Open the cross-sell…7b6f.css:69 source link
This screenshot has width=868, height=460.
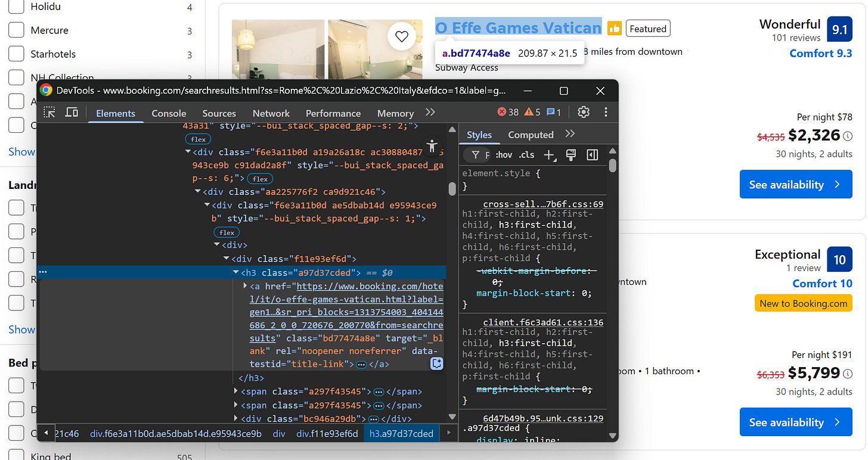543,204
